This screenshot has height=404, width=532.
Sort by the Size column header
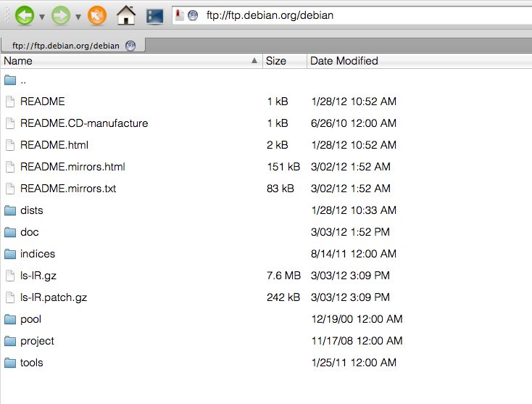(285, 61)
